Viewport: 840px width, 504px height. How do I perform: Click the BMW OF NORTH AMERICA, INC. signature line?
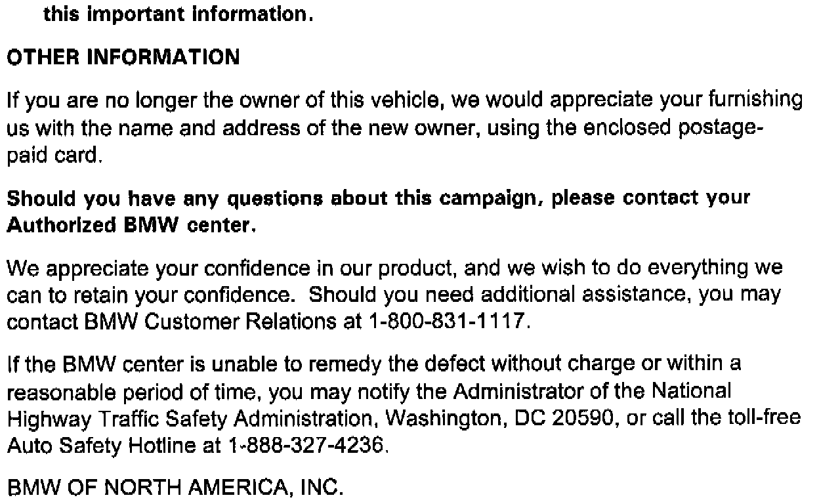(175, 488)
